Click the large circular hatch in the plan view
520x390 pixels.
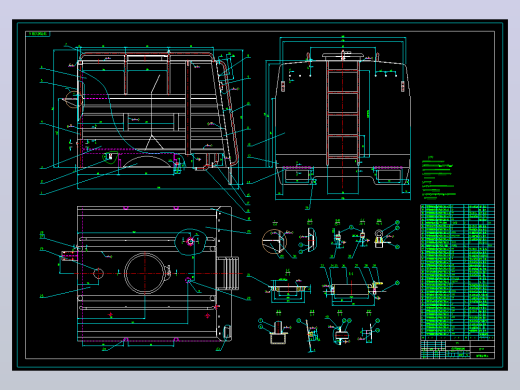click(x=145, y=273)
